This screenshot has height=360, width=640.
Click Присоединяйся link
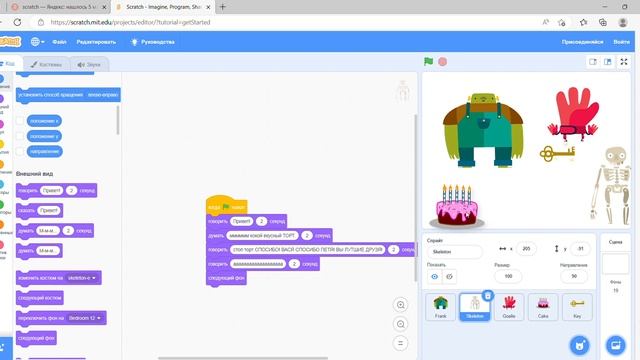(582, 42)
